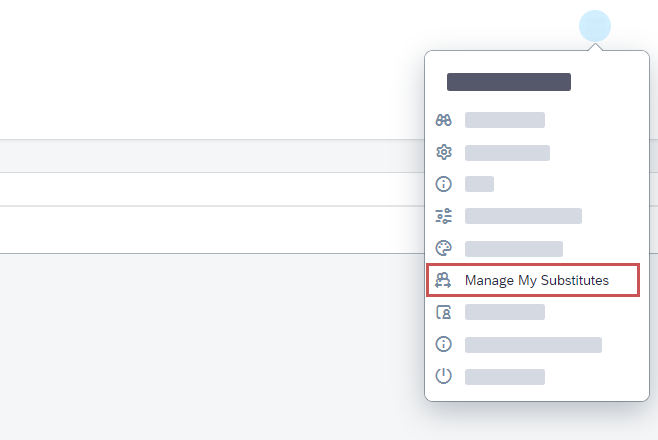
Task: Click the first empty white table row
Action: pos(200,189)
